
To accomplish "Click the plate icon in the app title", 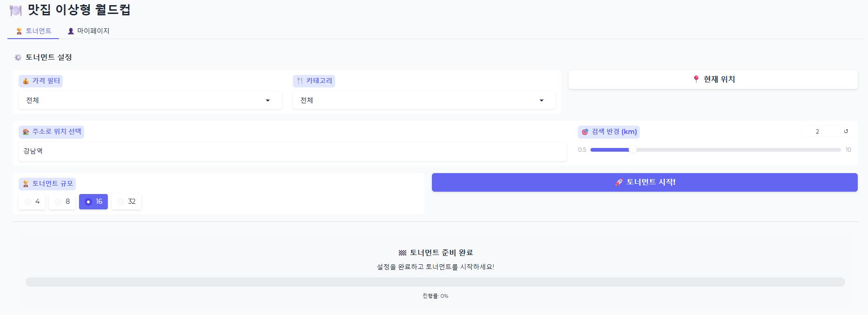I will 16,10.
